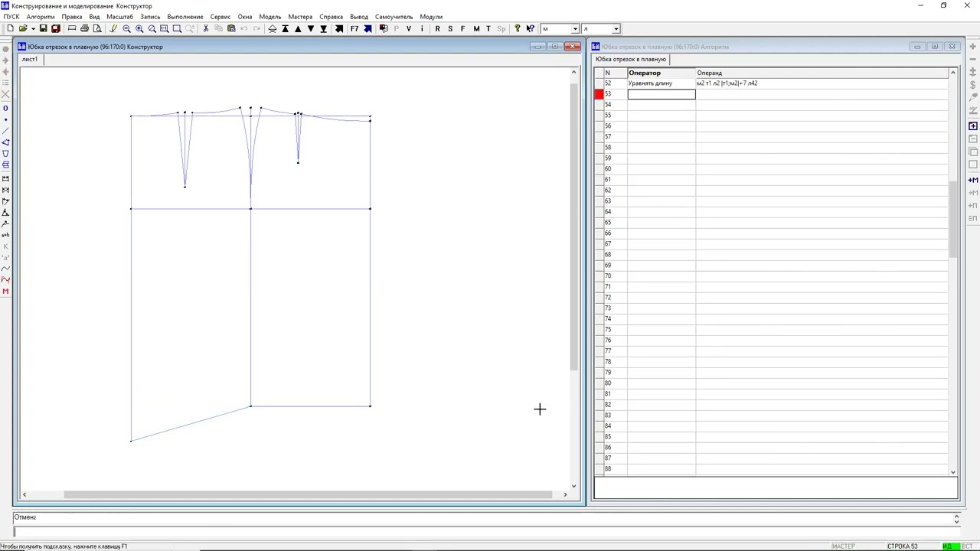The height and width of the screenshot is (551, 980).
Task: Click the V toolbar letter button
Action: click(x=409, y=28)
